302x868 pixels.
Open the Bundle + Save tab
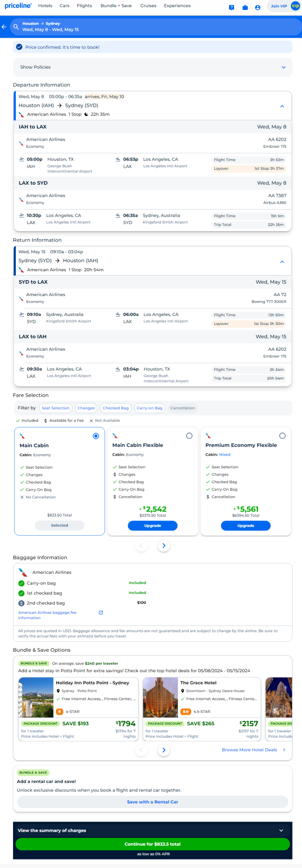click(116, 6)
